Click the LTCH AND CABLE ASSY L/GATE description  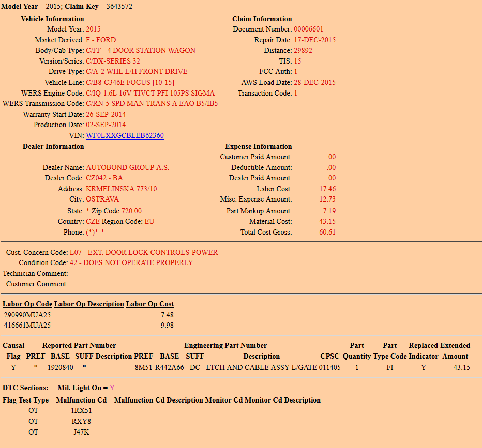point(261,368)
